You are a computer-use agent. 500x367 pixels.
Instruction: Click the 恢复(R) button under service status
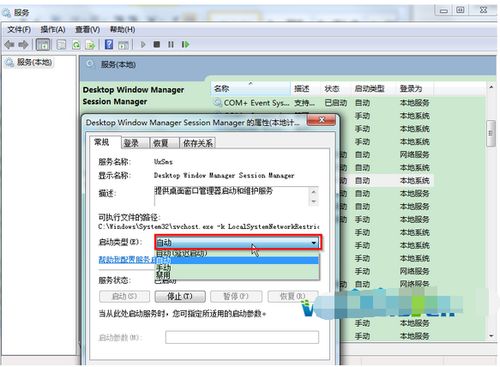292,296
